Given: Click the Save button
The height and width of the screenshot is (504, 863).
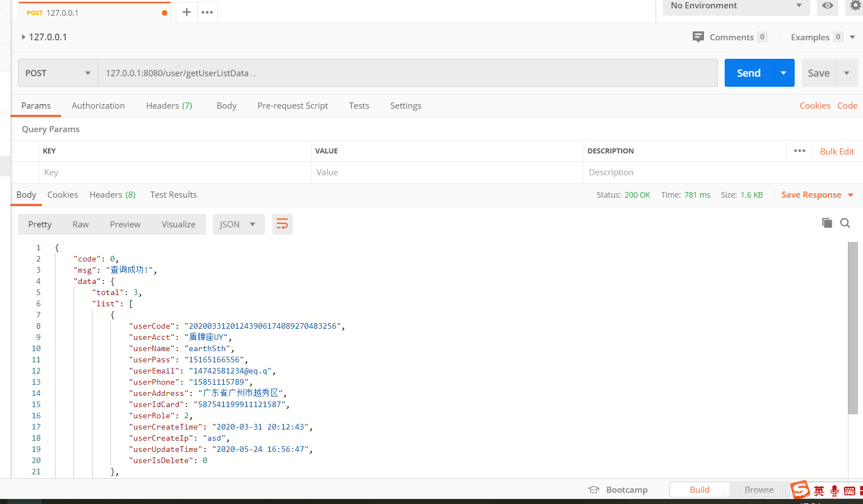Looking at the screenshot, I should [x=819, y=73].
